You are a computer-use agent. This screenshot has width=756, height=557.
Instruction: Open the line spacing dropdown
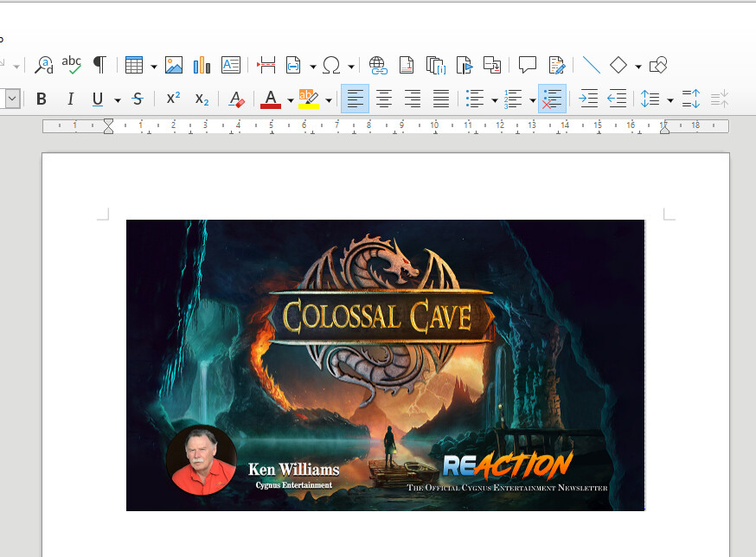coord(669,98)
